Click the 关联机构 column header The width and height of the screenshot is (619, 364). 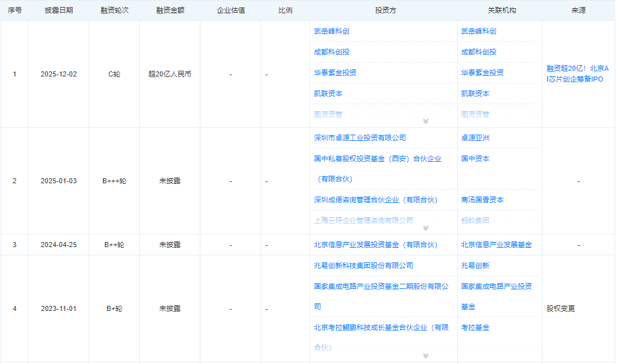(x=502, y=10)
